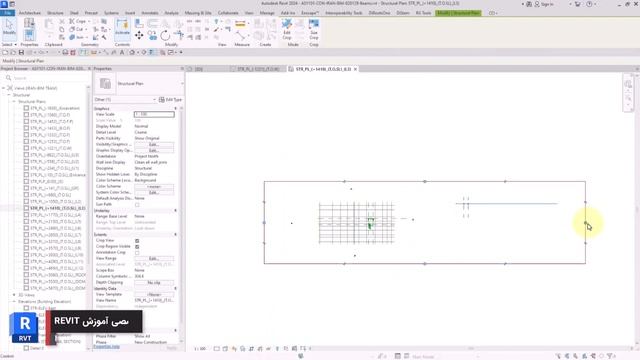The width and height of the screenshot is (640, 360).
Task: Toggle the Sun Path checkbox
Action: click(x=137, y=204)
